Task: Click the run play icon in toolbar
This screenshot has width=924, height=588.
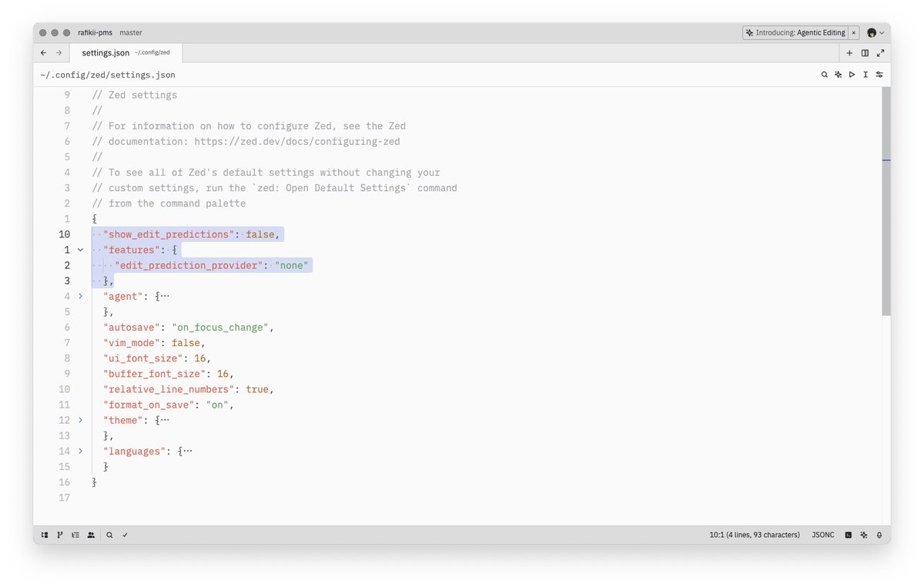Action: pos(852,75)
